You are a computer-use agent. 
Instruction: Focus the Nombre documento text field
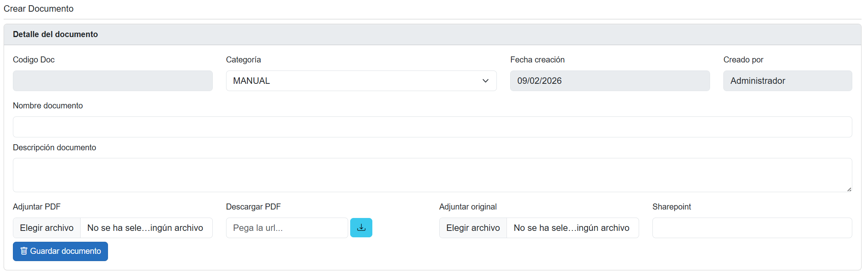pos(432,127)
